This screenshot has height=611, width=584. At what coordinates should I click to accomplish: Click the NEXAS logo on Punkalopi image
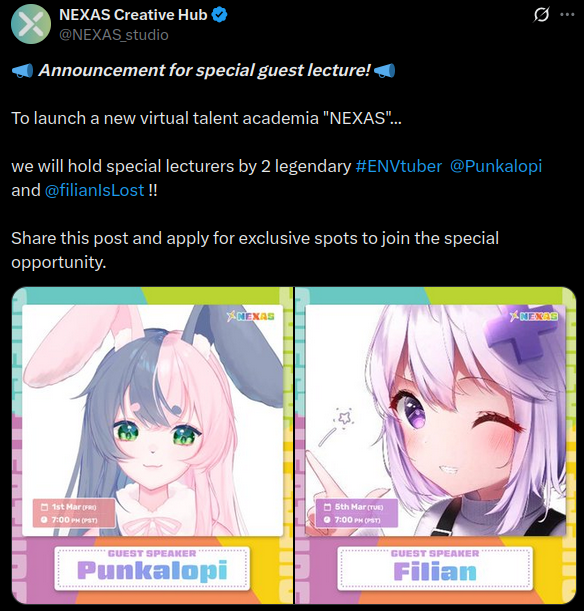[251, 316]
